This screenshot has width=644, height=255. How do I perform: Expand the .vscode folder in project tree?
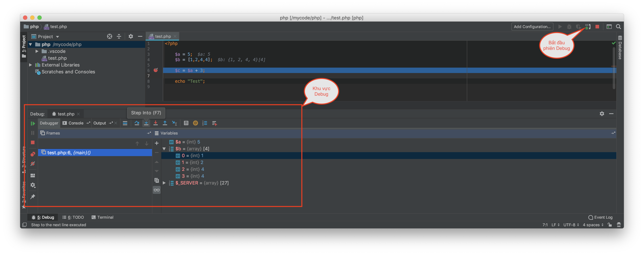pyautogui.click(x=37, y=51)
